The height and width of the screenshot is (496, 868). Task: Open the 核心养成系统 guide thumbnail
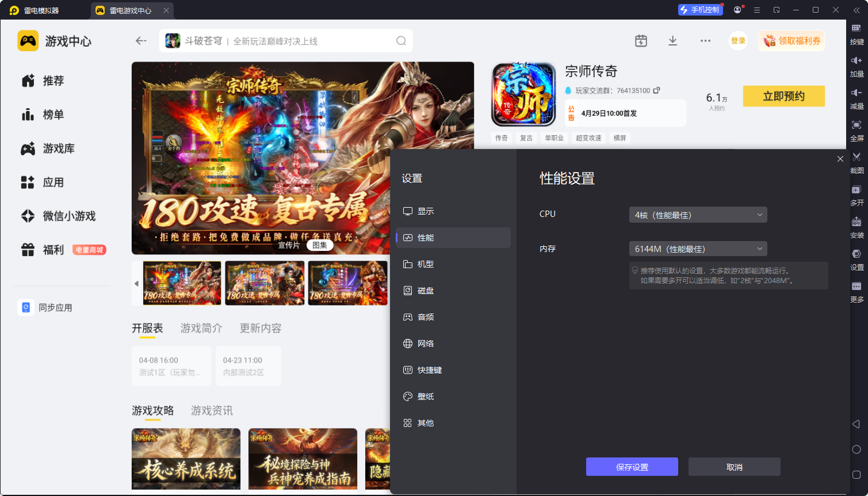pos(186,459)
